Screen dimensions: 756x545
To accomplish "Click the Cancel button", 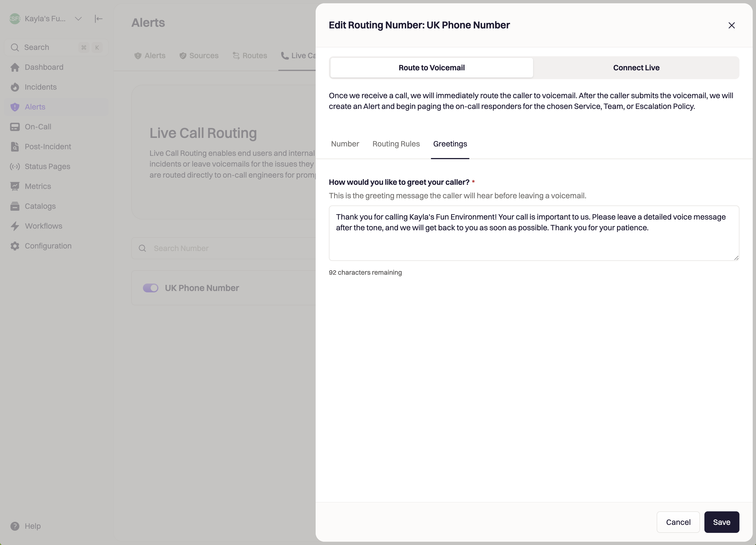I will pyautogui.click(x=678, y=522).
